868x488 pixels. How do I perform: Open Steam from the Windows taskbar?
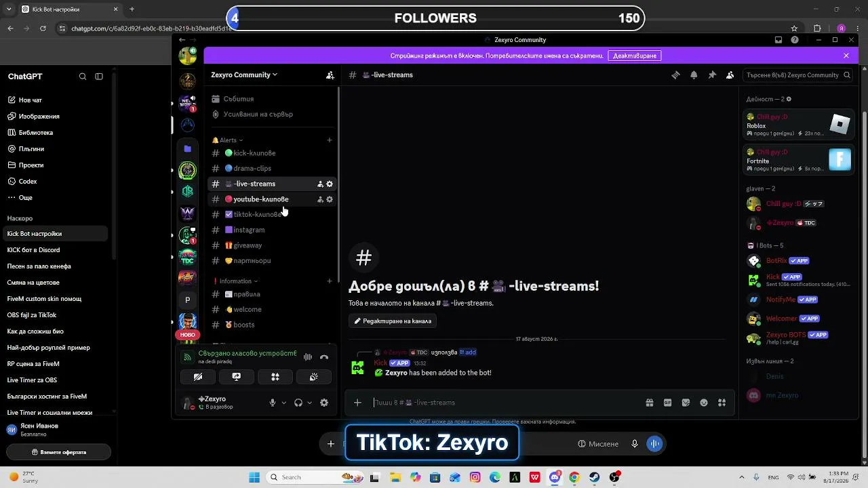click(x=595, y=477)
